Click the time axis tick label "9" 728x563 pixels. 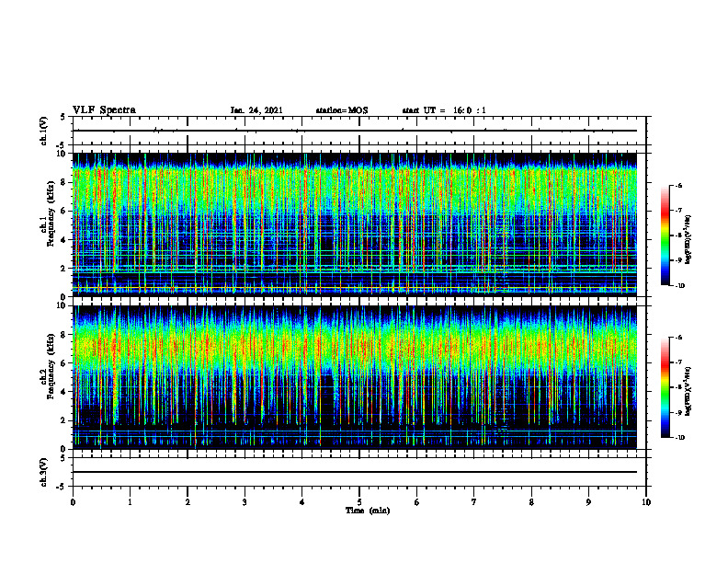[588, 502]
